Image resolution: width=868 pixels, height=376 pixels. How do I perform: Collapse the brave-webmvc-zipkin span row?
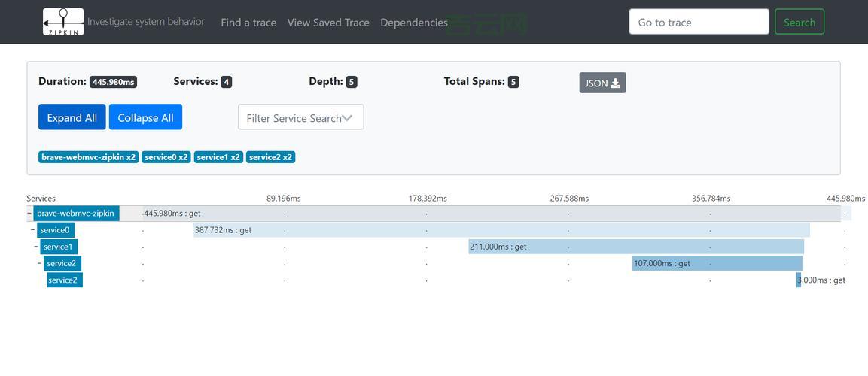point(29,214)
